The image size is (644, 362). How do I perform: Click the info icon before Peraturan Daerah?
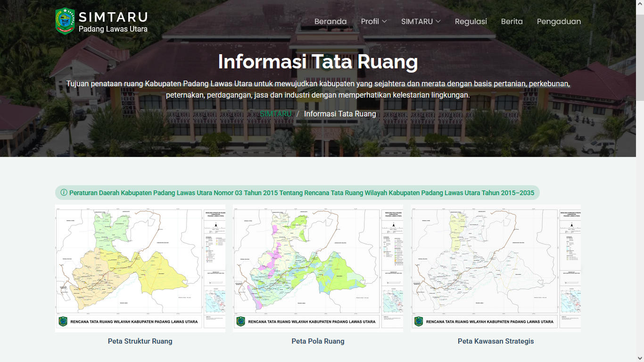pos(64,192)
